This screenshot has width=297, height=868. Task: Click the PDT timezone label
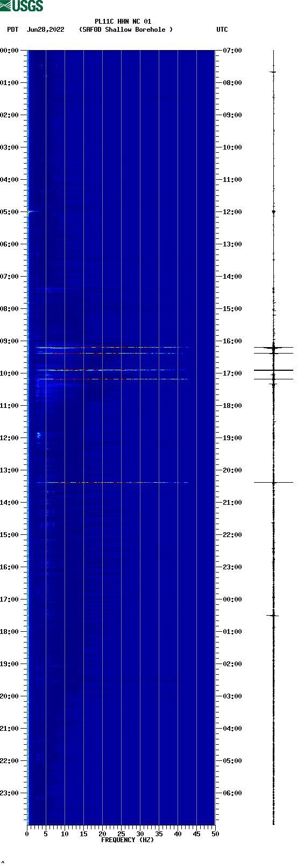coord(12,30)
